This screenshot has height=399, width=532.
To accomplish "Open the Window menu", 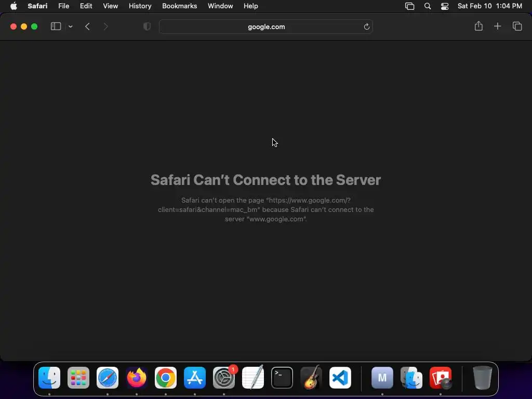I will (220, 6).
